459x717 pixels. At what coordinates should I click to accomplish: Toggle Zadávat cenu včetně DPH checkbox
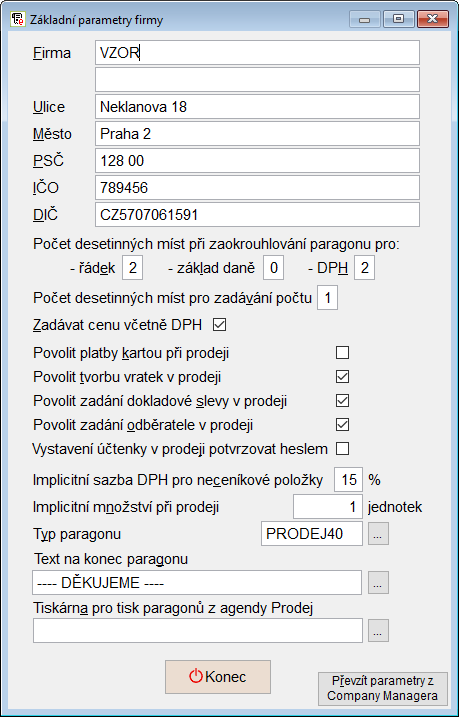click(x=220, y=326)
